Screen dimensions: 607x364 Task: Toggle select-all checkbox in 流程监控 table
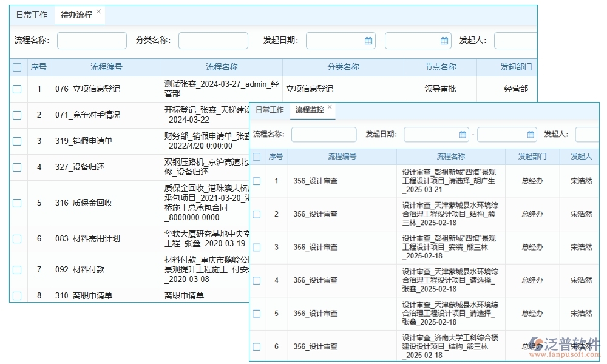(257, 156)
